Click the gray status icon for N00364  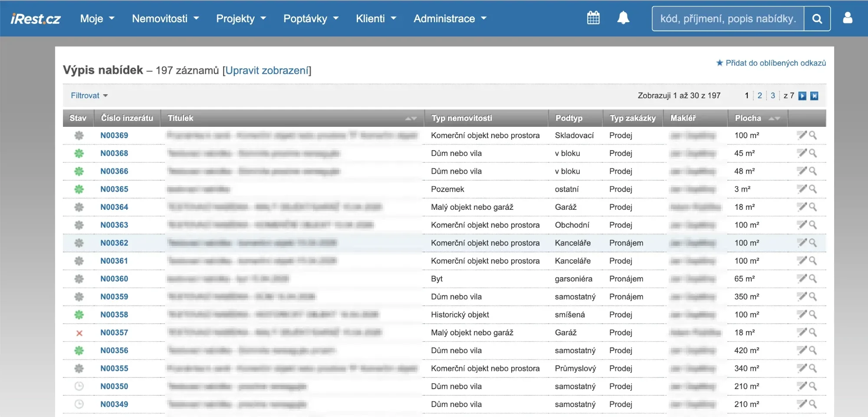79,207
